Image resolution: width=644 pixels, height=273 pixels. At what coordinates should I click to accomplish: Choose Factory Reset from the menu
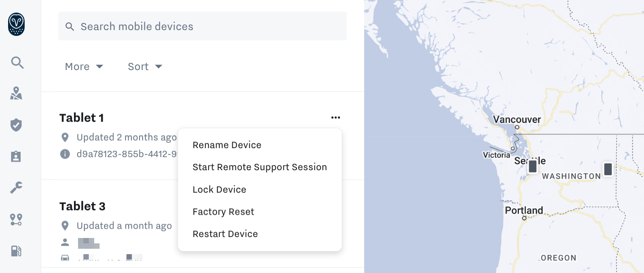pos(223,211)
